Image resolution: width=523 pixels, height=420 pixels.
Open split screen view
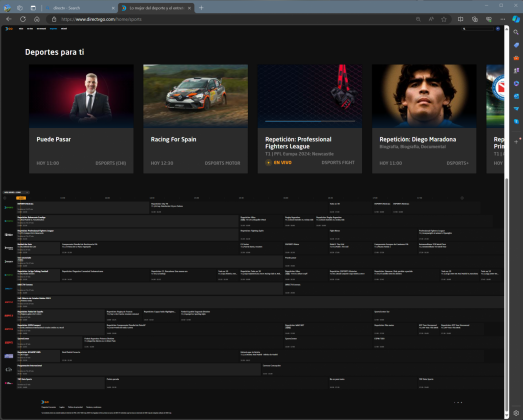tap(460, 19)
